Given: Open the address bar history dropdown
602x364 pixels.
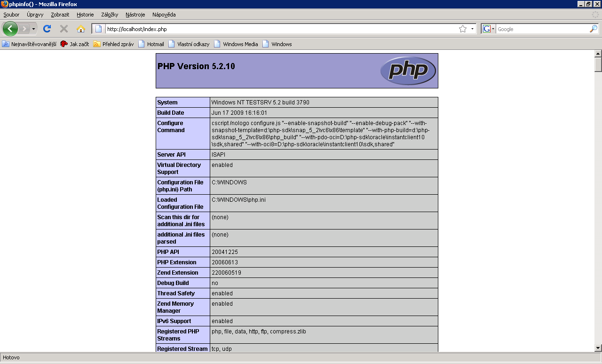Looking at the screenshot, I should pos(472,29).
